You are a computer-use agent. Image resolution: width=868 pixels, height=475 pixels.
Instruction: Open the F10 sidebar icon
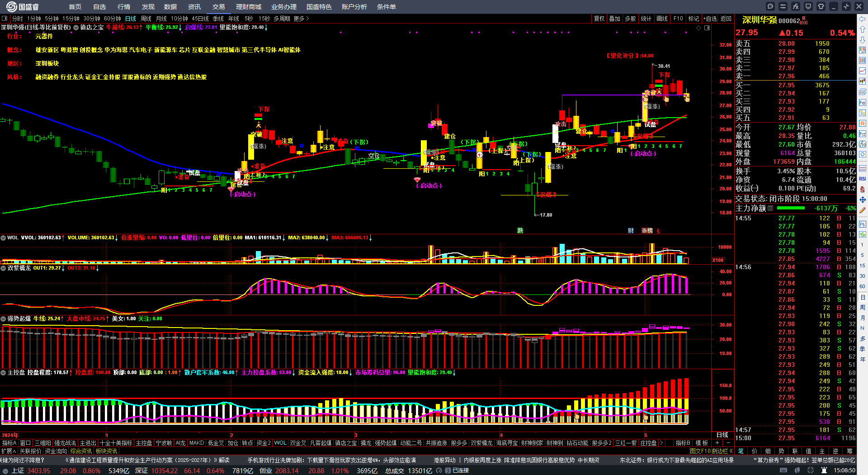tap(863, 103)
